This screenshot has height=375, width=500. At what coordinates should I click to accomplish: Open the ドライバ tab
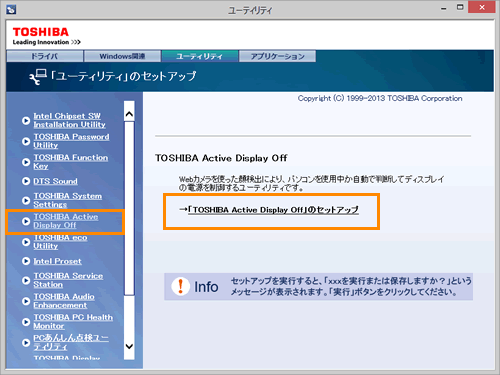[x=45, y=56]
